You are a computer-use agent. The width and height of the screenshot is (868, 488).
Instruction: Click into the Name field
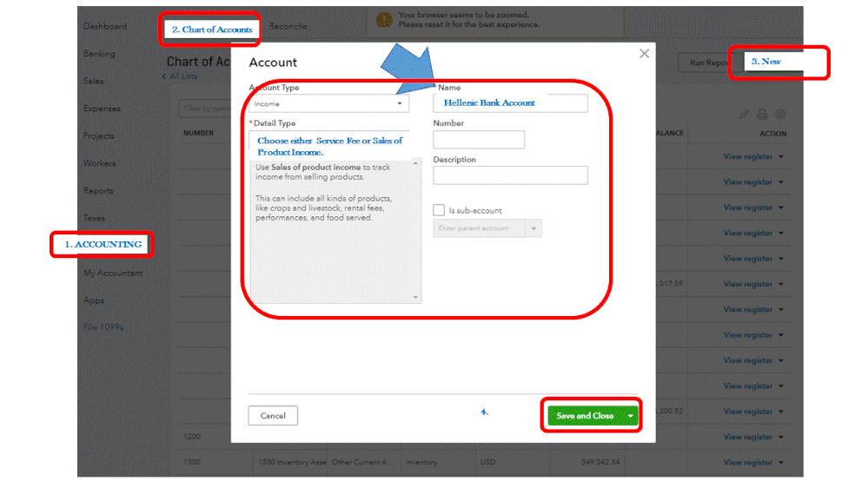[510, 103]
